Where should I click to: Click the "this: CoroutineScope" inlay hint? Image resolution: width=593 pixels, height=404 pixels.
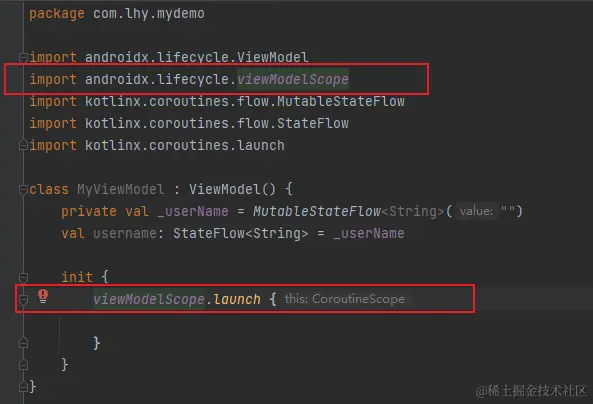(345, 299)
